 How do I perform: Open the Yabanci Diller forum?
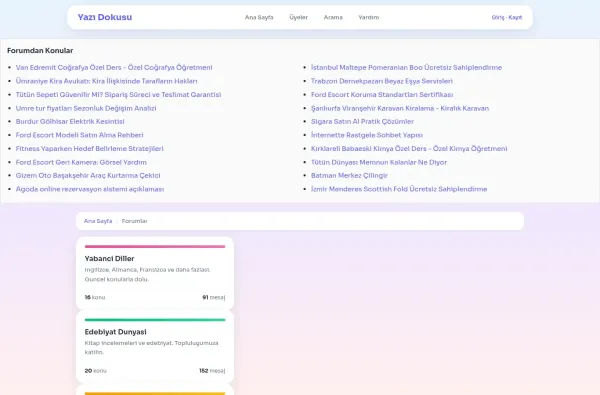(x=109, y=259)
